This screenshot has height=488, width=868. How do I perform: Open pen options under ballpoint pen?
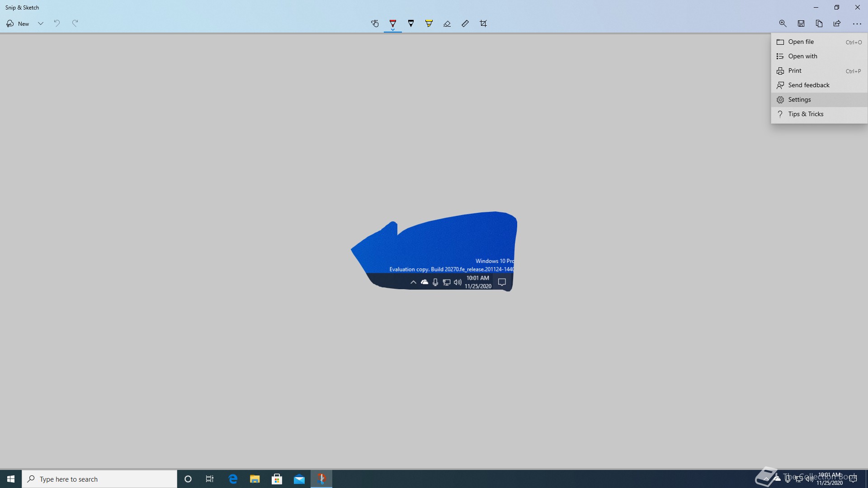pos(393,30)
